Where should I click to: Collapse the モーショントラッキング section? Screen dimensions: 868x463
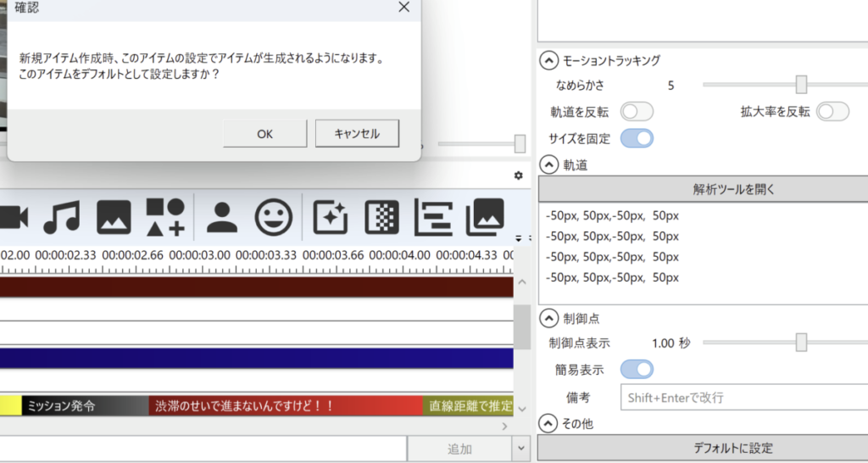(x=548, y=60)
